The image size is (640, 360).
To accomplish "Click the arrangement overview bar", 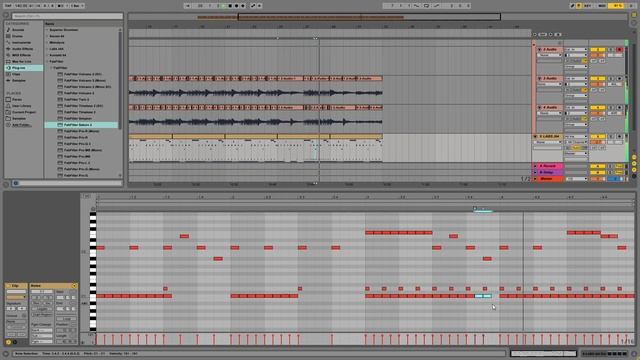I will point(369,17).
